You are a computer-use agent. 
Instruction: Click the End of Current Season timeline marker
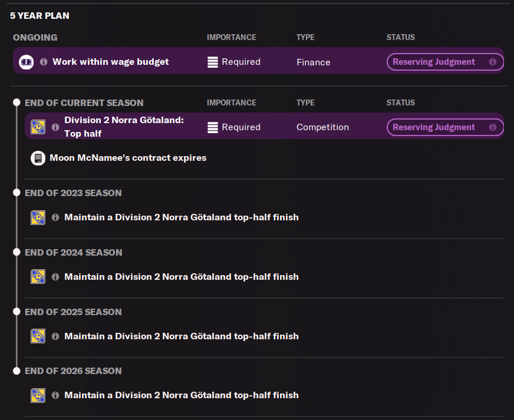(x=17, y=102)
